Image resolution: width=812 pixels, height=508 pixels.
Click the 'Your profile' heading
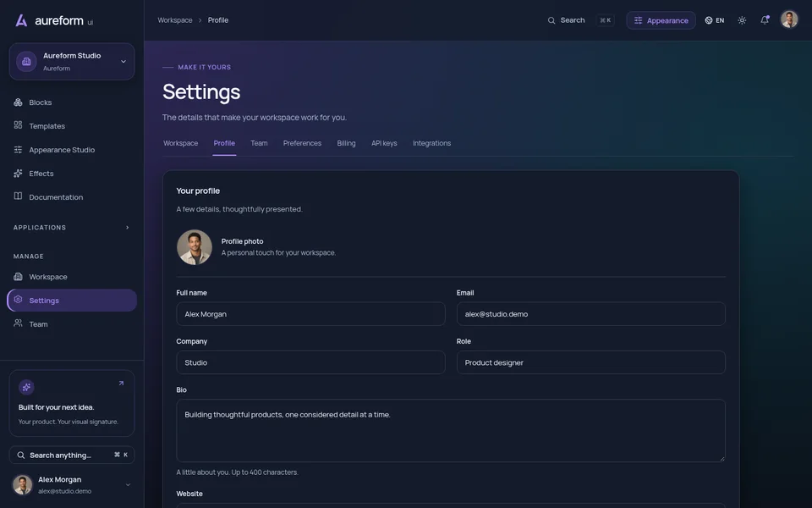pos(198,190)
